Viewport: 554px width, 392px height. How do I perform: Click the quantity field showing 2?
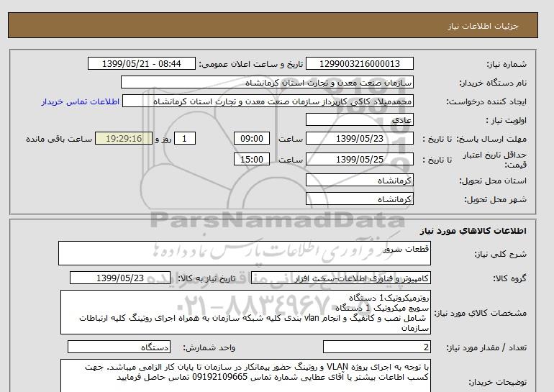(x=376, y=347)
